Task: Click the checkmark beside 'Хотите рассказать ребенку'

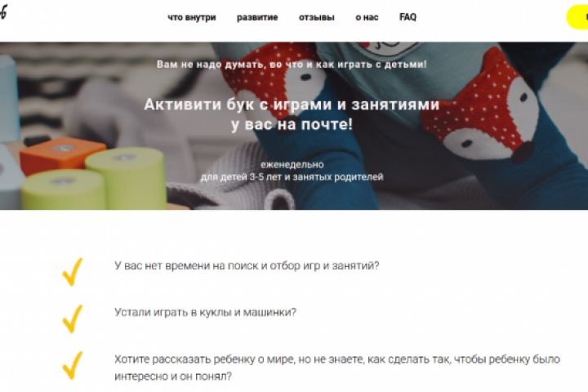Action: click(x=73, y=365)
